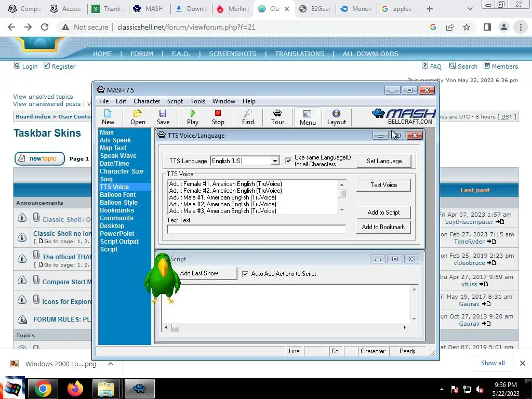Toggle Auto-Add Actions to Script checkbox
Viewport: 532px width, 399px height.
(x=245, y=273)
